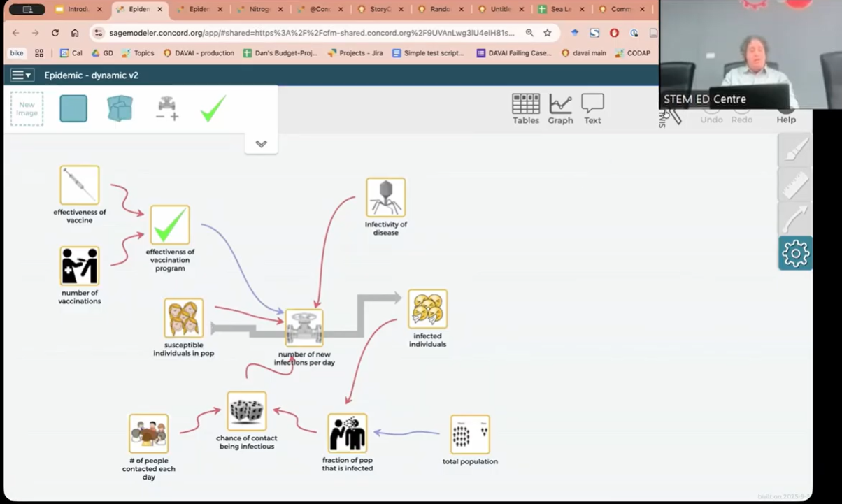Click the Help button

[x=785, y=119]
